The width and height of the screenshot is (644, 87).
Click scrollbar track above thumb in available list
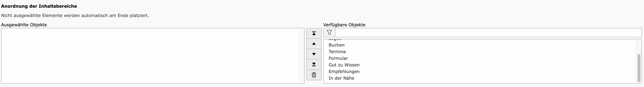point(639,47)
